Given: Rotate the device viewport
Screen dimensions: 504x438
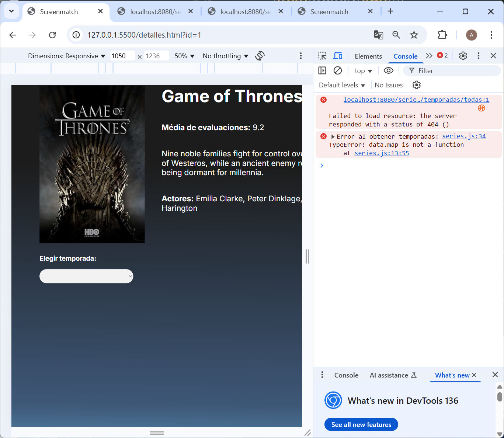Looking at the screenshot, I should pos(260,56).
